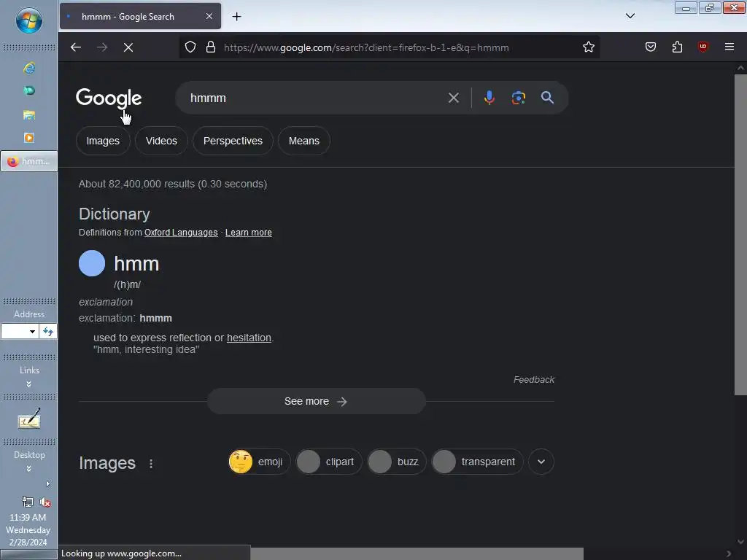Close the hmmm Google Search tab

click(x=209, y=16)
